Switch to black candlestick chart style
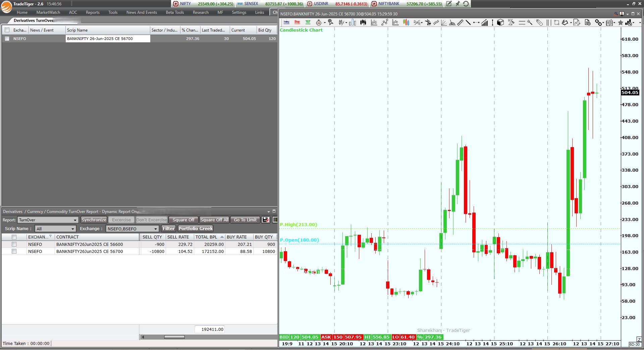644x350 pixels. tap(363, 23)
